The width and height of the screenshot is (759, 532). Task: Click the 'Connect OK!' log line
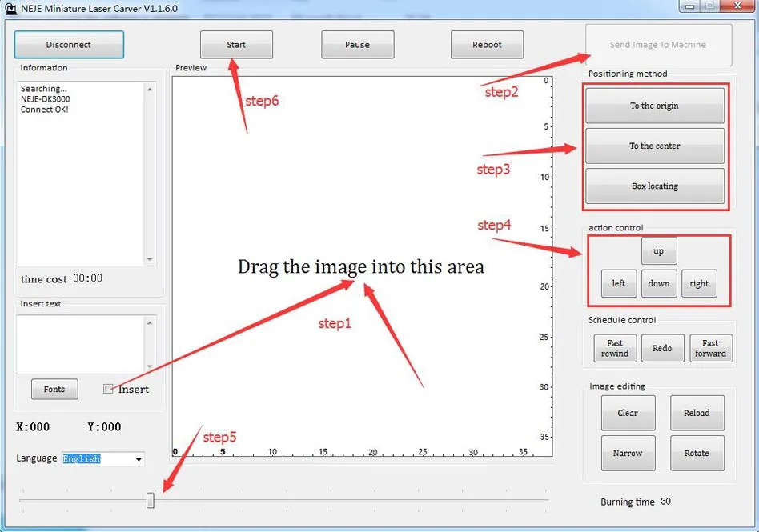pos(45,110)
